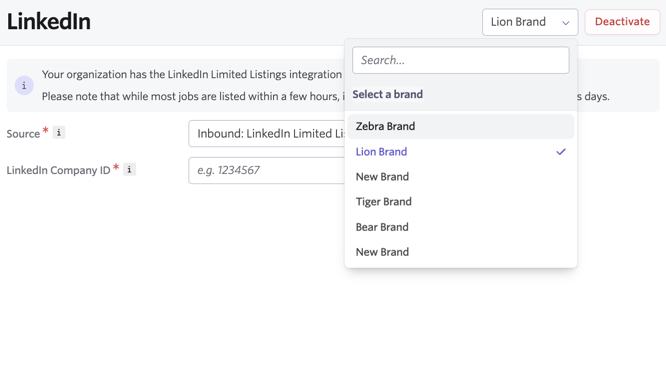Image resolution: width=666 pixels, height=372 pixels.
Task: Open the Lion Brand brand selector dropdown
Action: [x=530, y=22]
